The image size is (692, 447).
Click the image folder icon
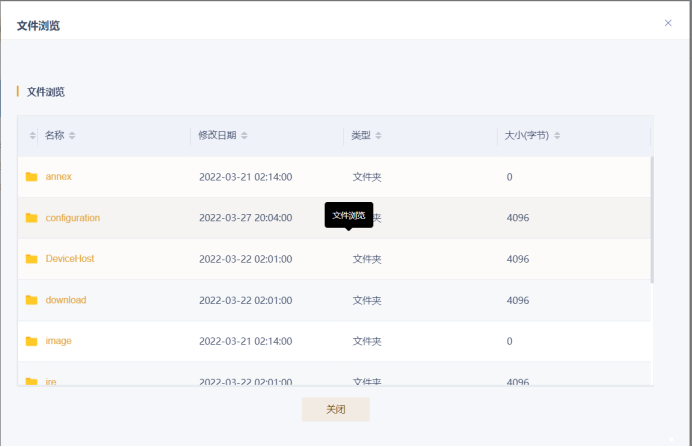[x=32, y=341]
